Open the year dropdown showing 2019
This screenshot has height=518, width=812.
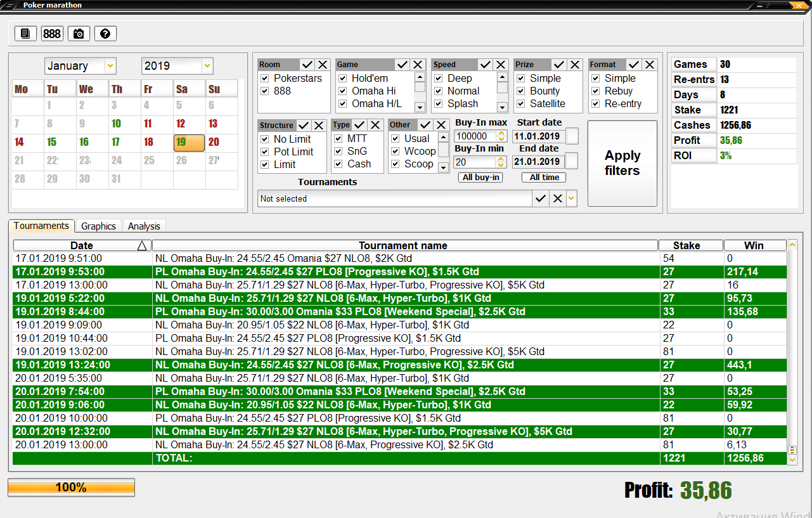pyautogui.click(x=207, y=65)
